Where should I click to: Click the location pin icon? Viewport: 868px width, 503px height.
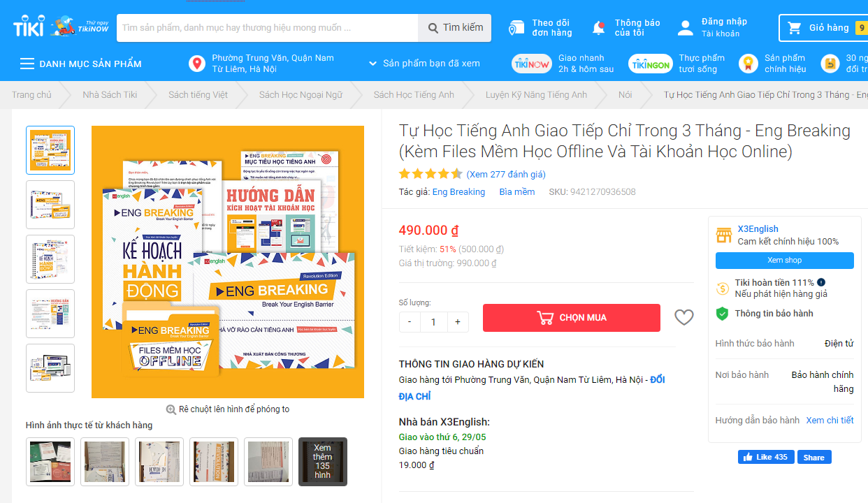(197, 64)
